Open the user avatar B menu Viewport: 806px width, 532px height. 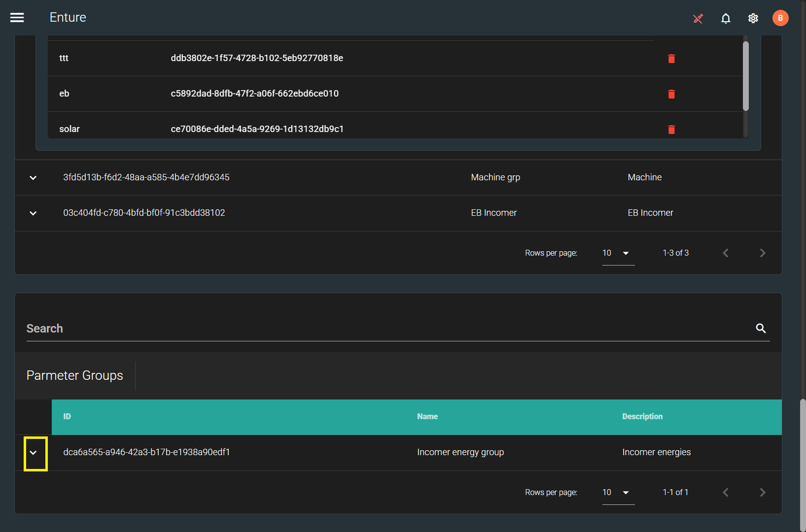coord(780,18)
